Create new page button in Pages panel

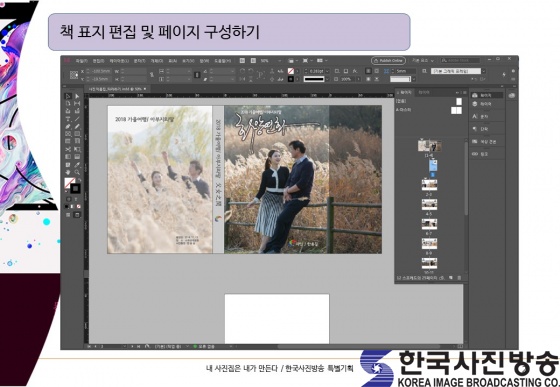pyautogui.click(x=451, y=277)
